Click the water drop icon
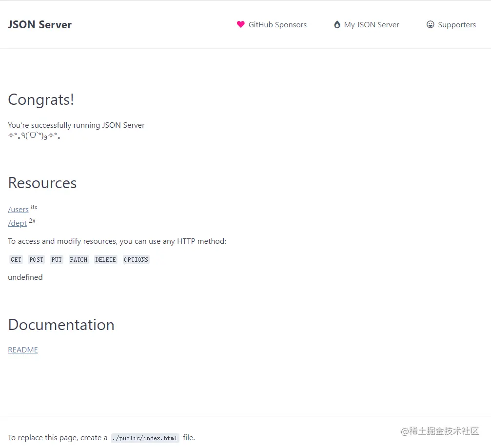Image resolution: width=491 pixels, height=448 pixels. (337, 24)
